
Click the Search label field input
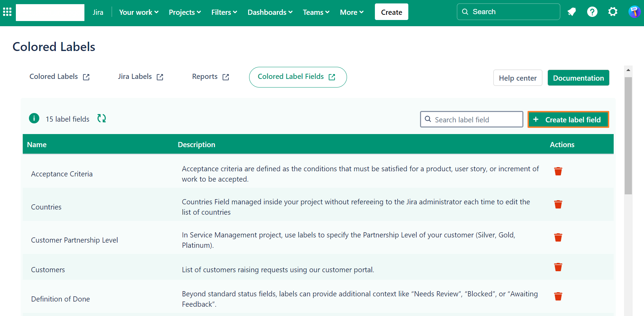point(476,120)
